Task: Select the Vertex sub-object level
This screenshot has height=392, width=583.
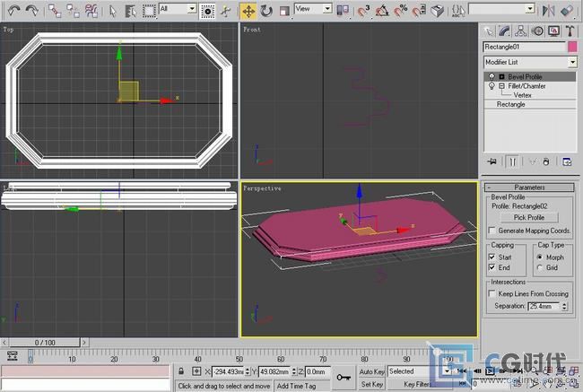Action: click(x=522, y=95)
